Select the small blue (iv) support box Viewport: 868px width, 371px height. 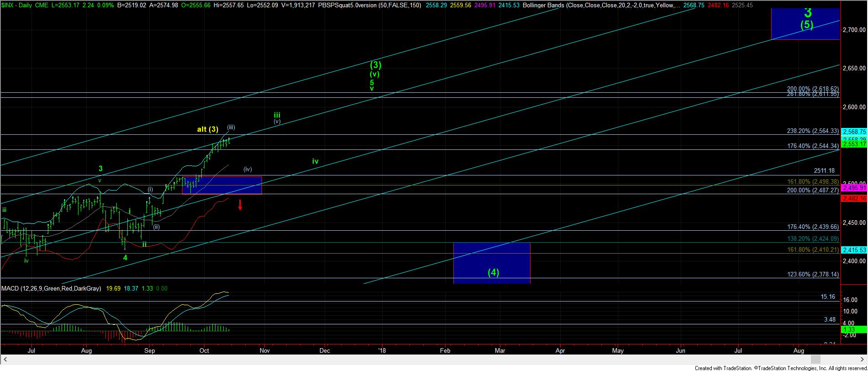tap(222, 185)
